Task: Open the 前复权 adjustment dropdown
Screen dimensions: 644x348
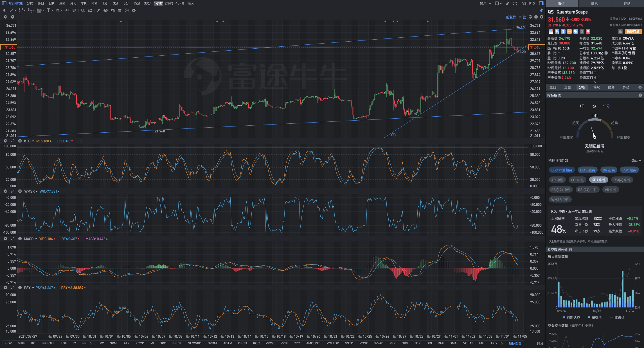Action: pyautogui.click(x=513, y=17)
